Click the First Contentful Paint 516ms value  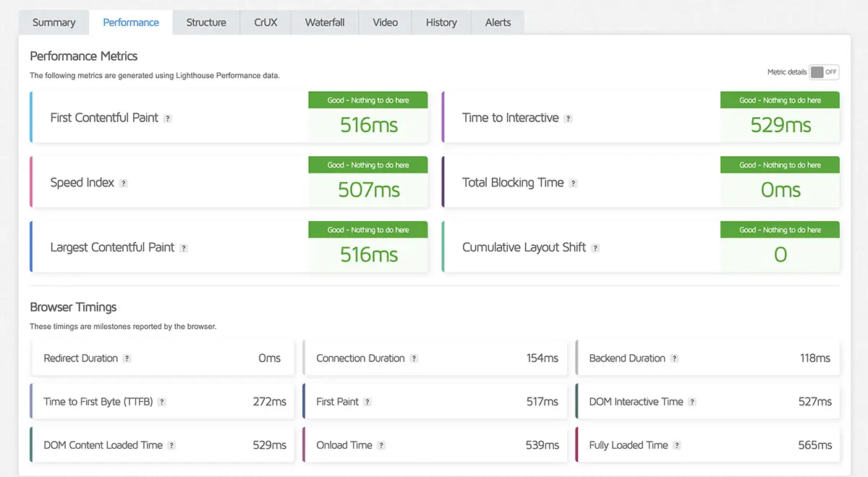tap(369, 125)
